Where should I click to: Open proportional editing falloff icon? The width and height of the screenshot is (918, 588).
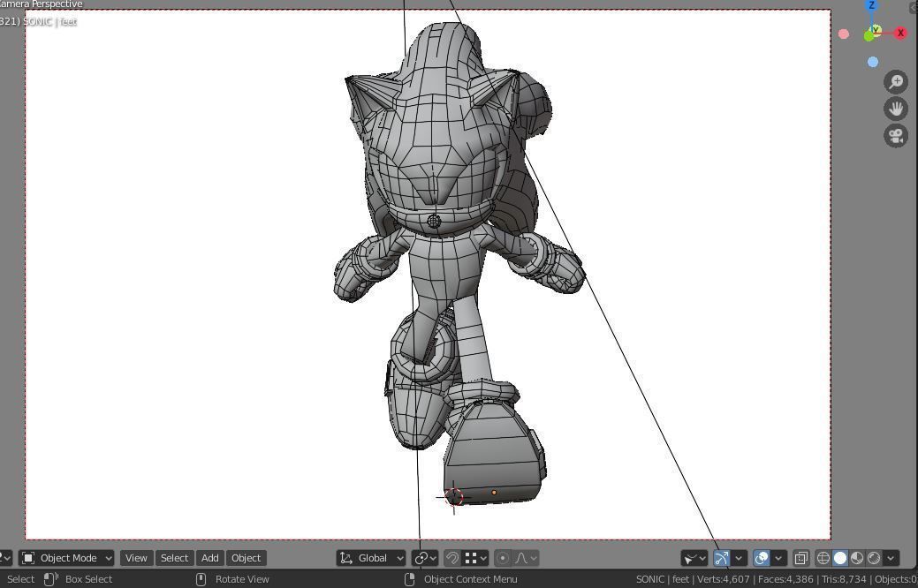point(523,557)
